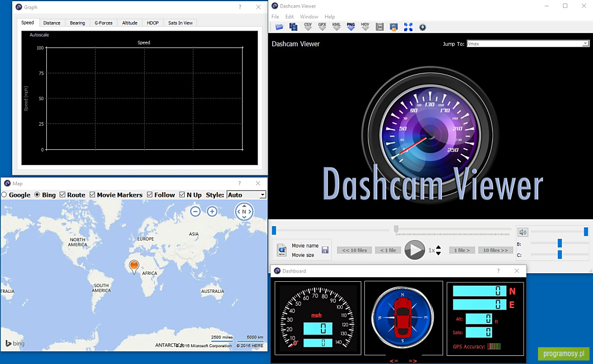The image size is (593, 364).
Task: Mute audio with the speaker icon
Action: point(523,232)
